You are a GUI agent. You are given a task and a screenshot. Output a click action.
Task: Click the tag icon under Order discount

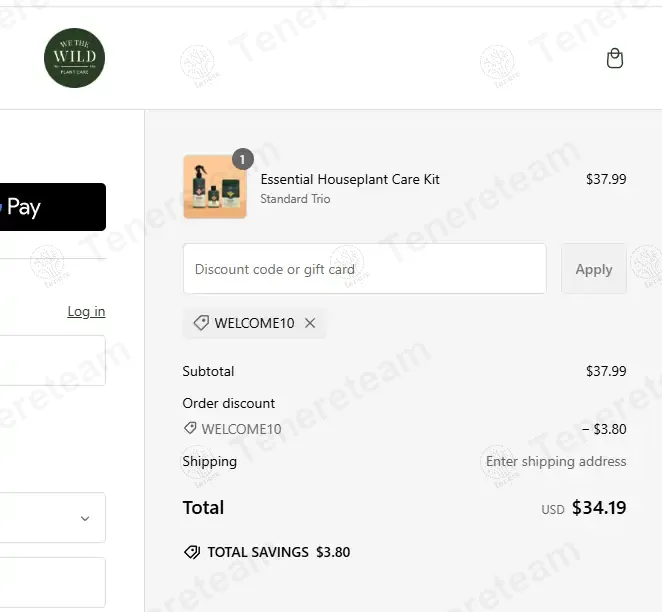[190, 428]
